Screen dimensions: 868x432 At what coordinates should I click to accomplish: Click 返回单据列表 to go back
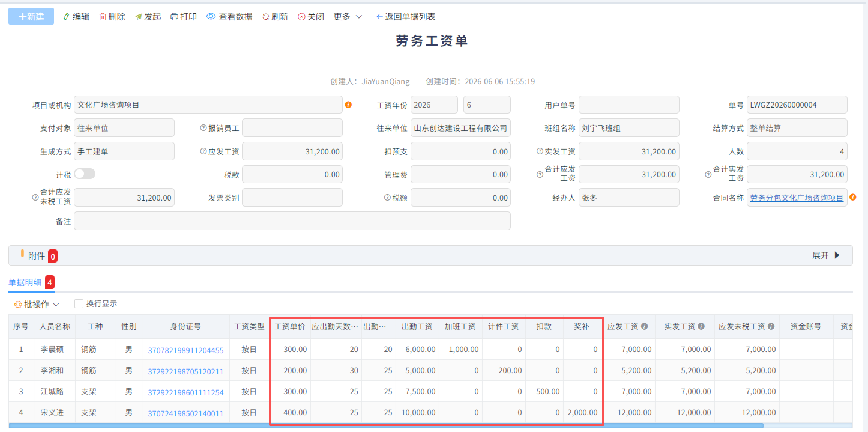click(406, 17)
